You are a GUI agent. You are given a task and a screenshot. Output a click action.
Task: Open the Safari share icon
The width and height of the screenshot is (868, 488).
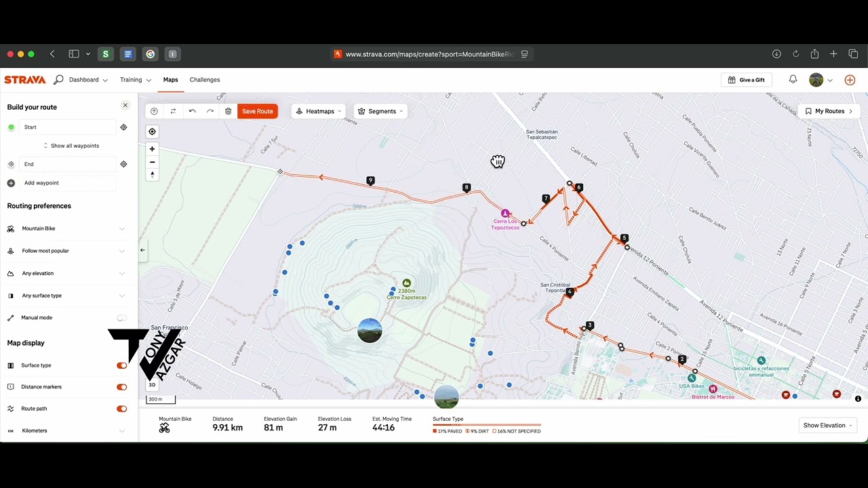pyautogui.click(x=814, y=54)
